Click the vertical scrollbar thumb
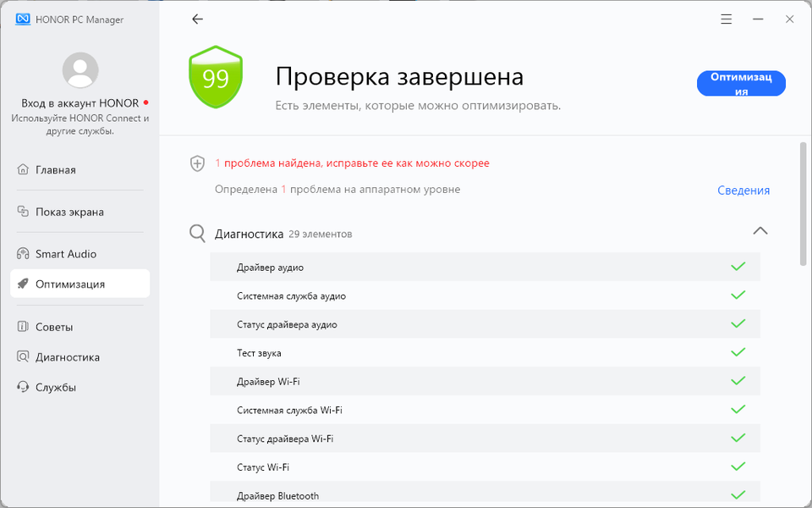Viewport: 812px width, 508px height. [x=804, y=204]
